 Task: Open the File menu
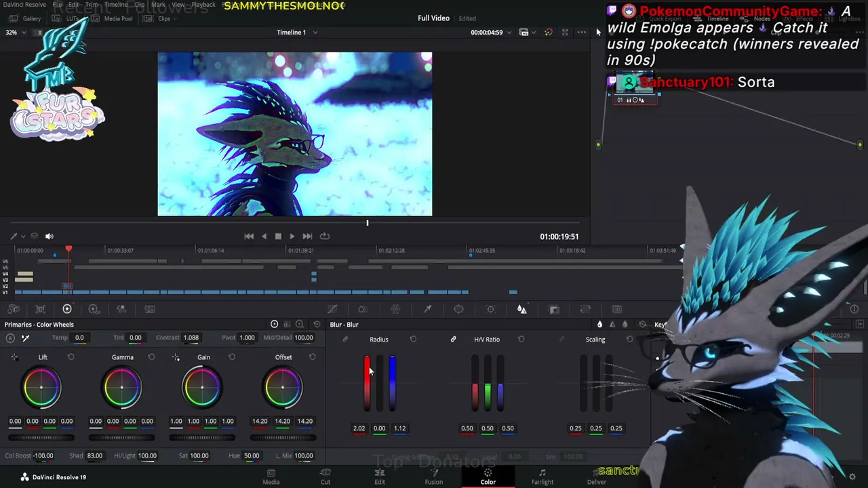pyautogui.click(x=58, y=5)
